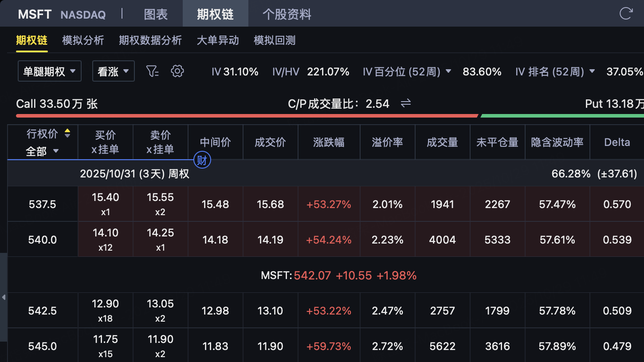Screen dimensions: 644x362
Task: Sort by the 涨跌幅 column header
Action: tap(329, 142)
